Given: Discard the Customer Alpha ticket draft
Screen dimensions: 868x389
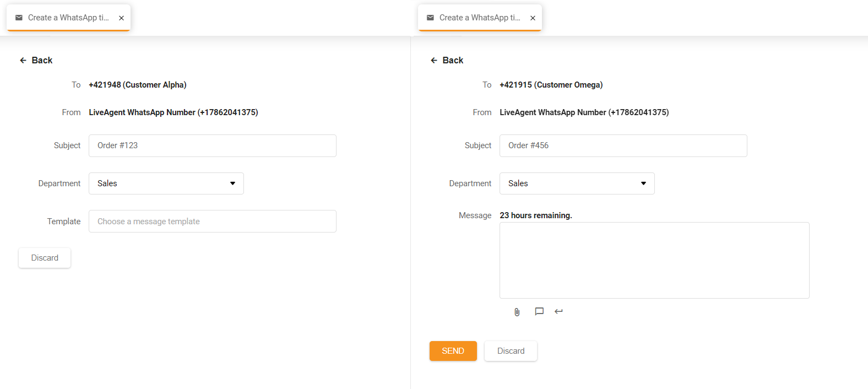Looking at the screenshot, I should click(45, 258).
